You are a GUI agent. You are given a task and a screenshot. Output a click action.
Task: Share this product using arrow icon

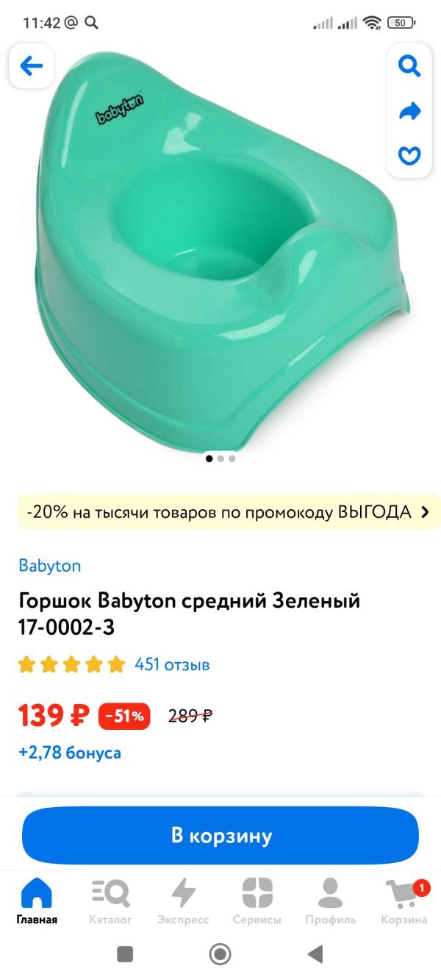pos(409,111)
